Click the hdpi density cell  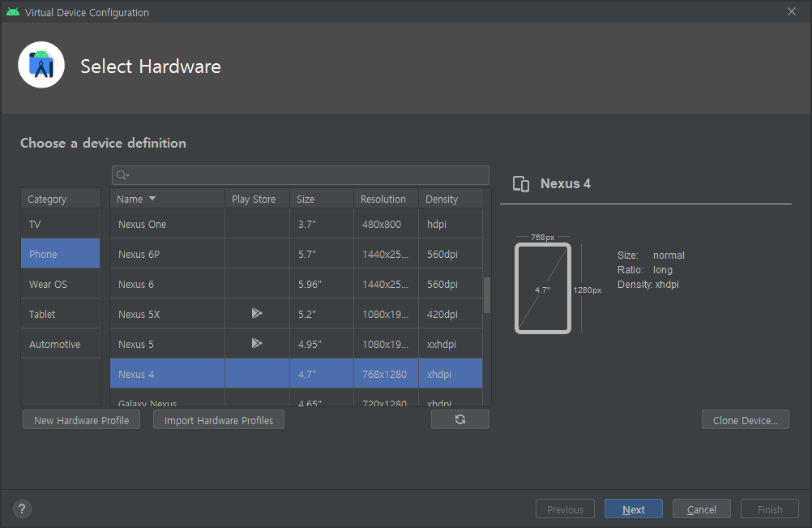(451, 224)
